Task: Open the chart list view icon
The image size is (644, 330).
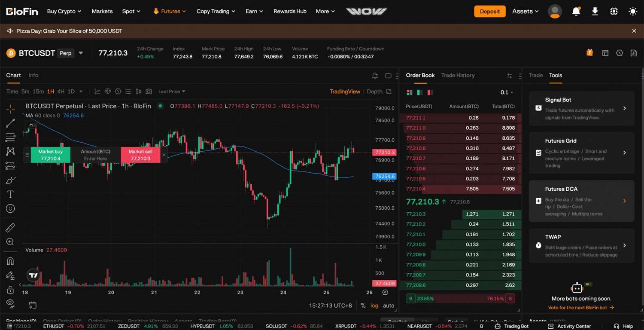Action: click(128, 92)
